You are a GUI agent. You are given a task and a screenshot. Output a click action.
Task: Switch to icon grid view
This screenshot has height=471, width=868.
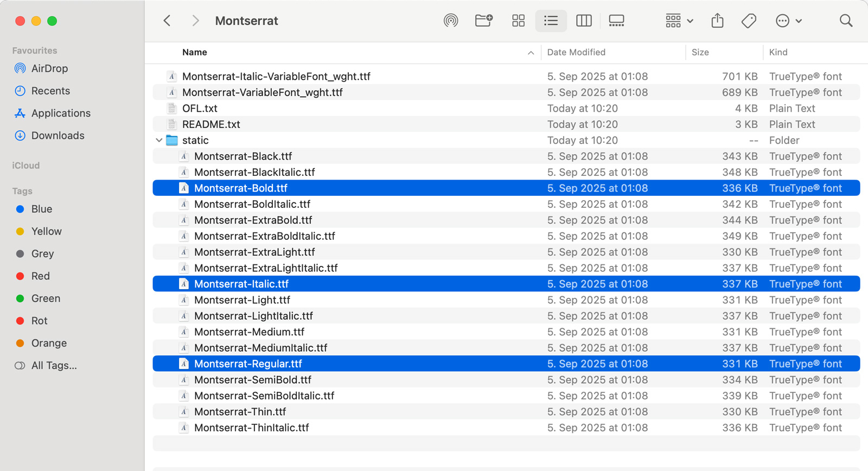(x=518, y=21)
